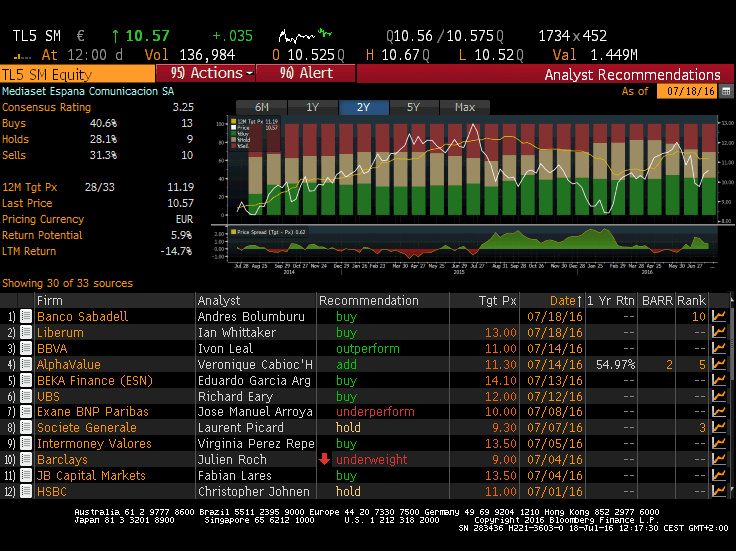Click the 12M Tgt Px legend swatch
736x551 pixels.
coord(233,122)
